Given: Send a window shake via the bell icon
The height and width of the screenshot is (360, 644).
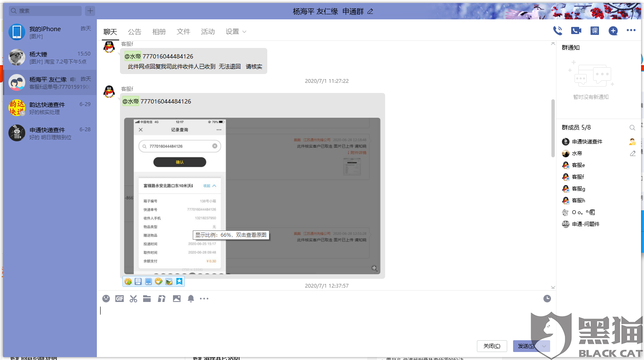Looking at the screenshot, I should 191,299.
